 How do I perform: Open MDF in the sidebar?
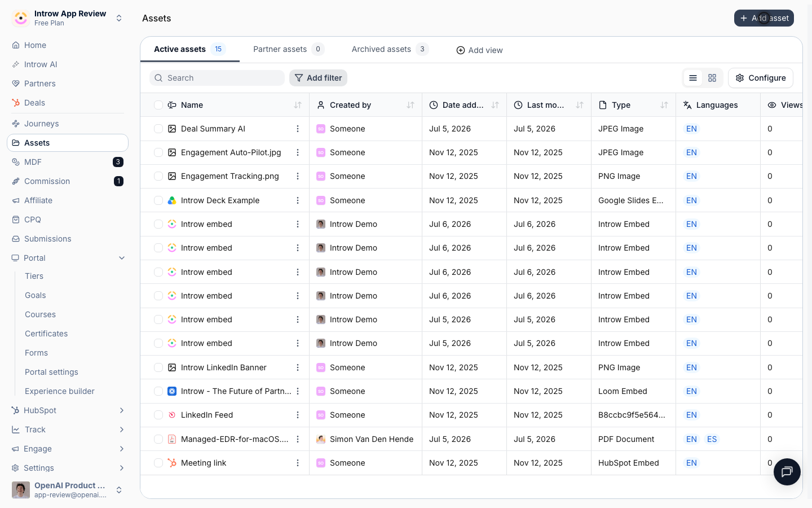[68, 162]
